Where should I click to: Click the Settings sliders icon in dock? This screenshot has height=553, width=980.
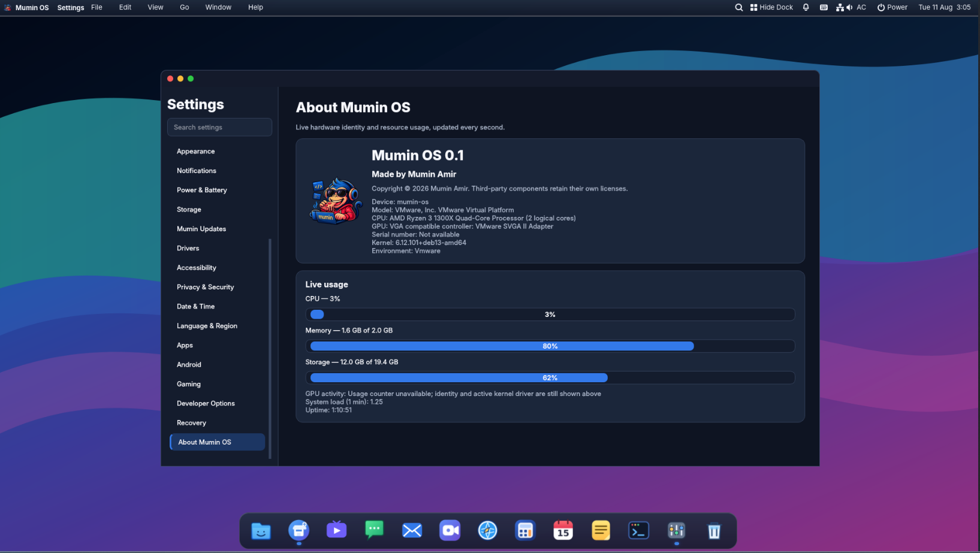tap(676, 531)
